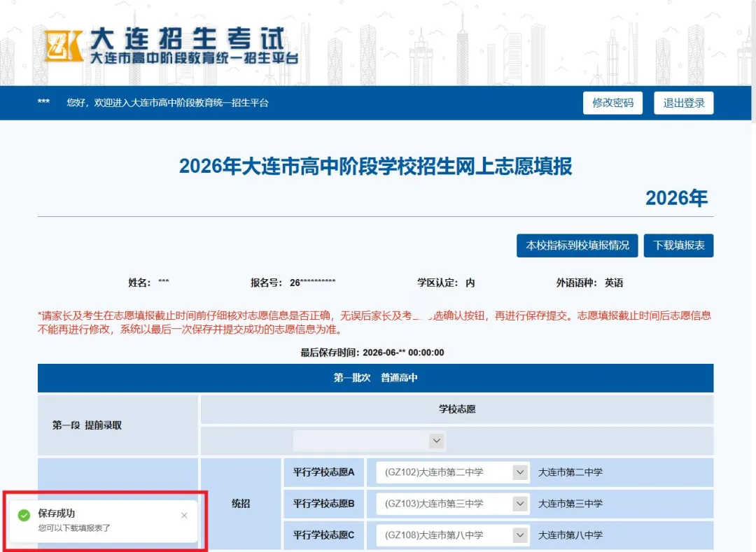Click the 统招 cell
Screen dimensions: 756x552
coord(241,503)
